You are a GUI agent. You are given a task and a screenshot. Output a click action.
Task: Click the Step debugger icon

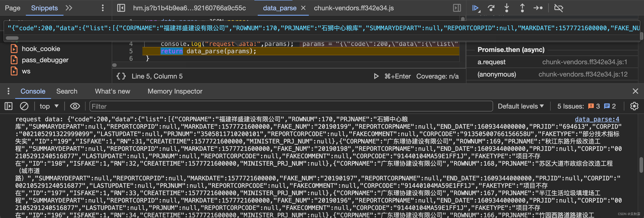pos(538,8)
